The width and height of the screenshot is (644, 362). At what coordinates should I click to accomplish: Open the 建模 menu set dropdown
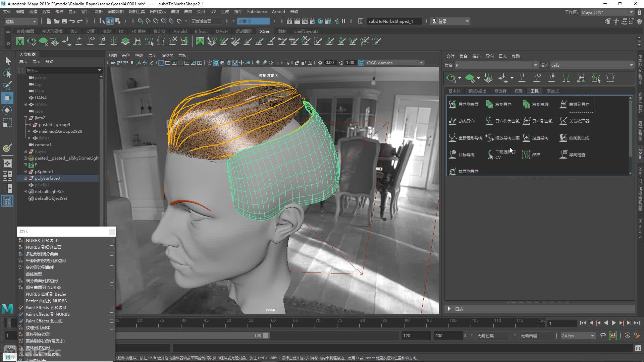pos(20,21)
